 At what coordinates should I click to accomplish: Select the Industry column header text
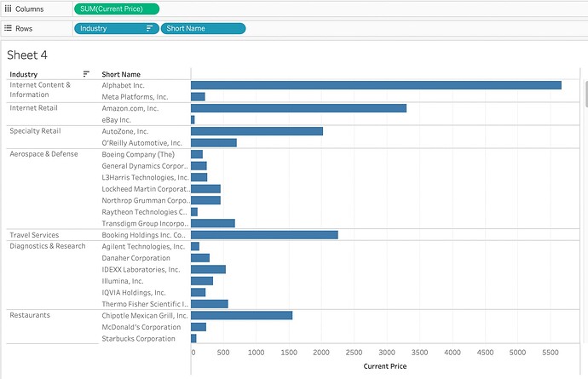click(x=24, y=74)
